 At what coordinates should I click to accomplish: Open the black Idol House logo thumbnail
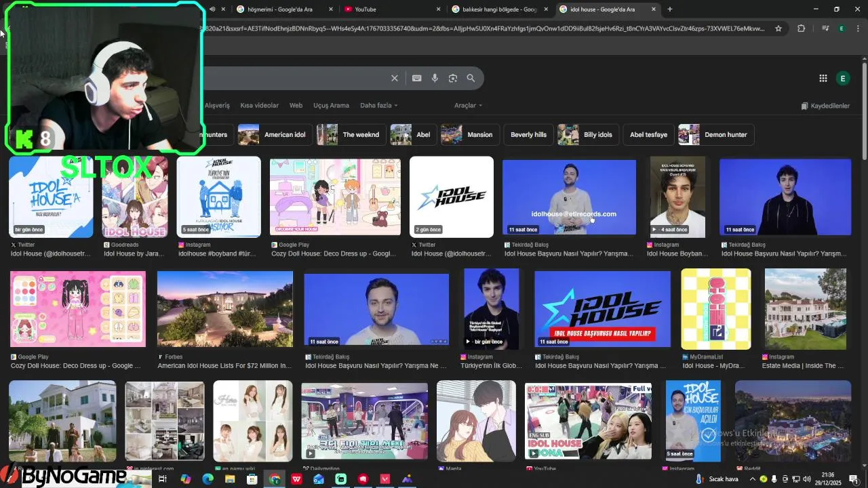coord(452,197)
